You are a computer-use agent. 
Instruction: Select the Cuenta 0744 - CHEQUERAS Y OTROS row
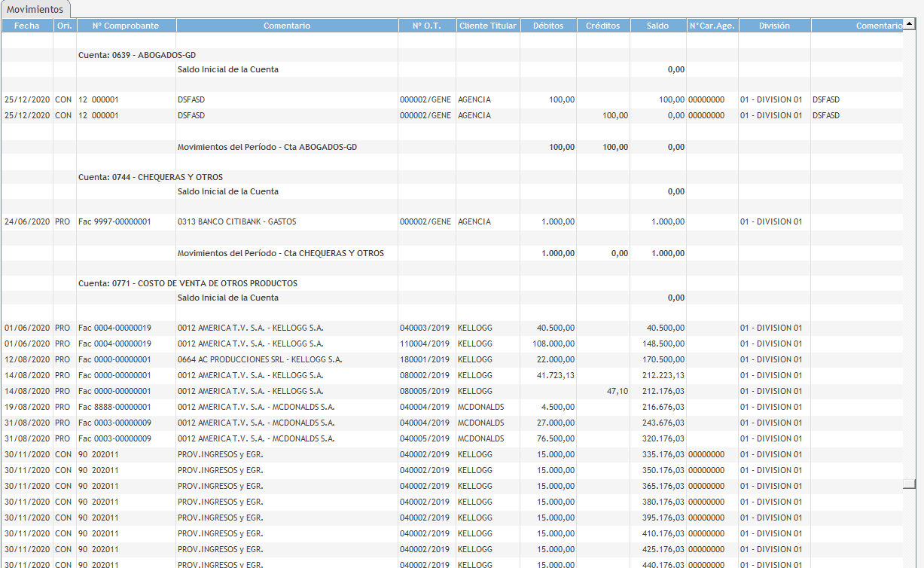click(151, 177)
